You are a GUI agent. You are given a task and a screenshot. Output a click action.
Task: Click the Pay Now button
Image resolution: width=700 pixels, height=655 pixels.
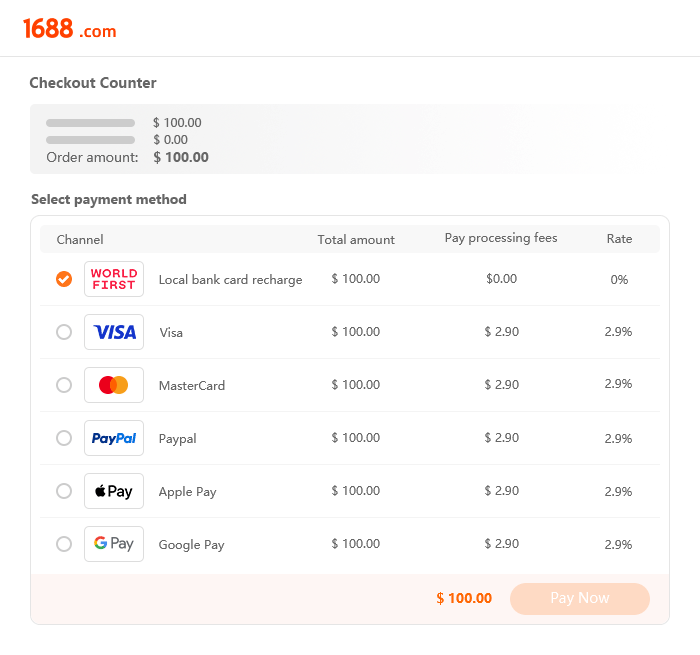(579, 598)
